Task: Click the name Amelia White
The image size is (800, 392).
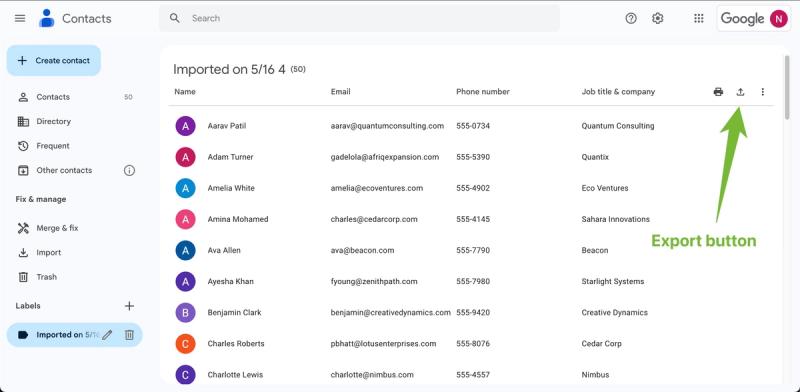Action: pos(231,188)
